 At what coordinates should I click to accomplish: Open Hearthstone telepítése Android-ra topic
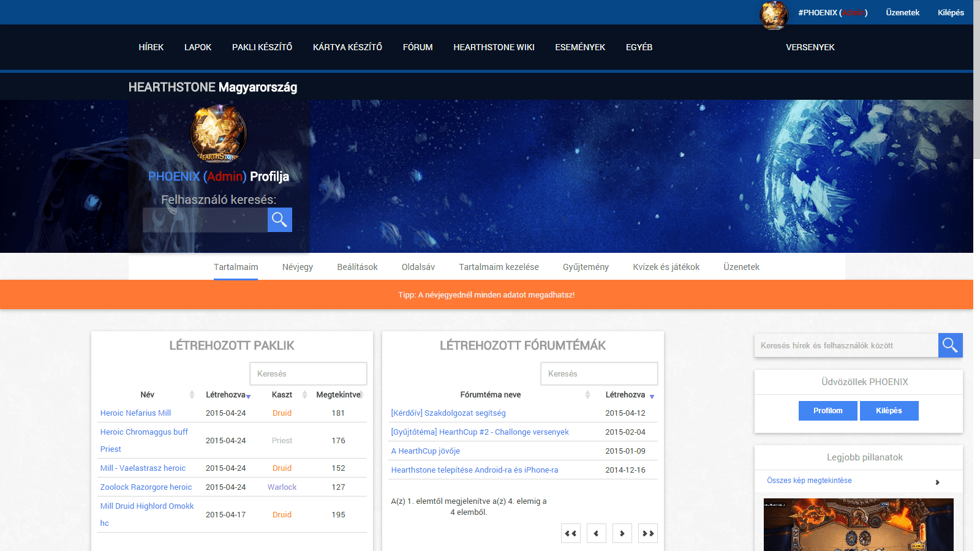tap(475, 470)
